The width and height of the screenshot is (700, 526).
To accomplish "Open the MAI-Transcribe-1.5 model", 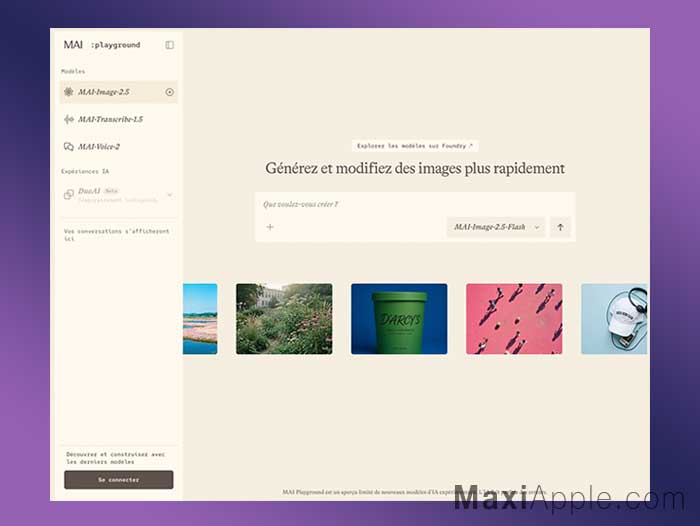I will point(119,119).
